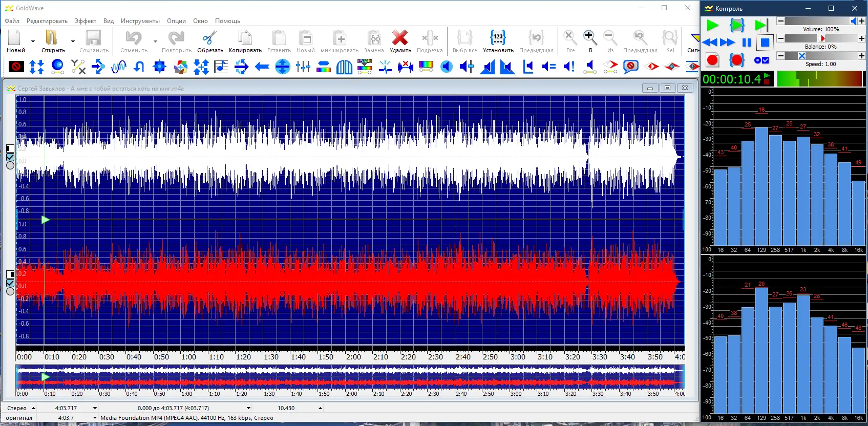Open the equalizer sliders effect icon
The width and height of the screenshot is (868, 426).
point(303,67)
